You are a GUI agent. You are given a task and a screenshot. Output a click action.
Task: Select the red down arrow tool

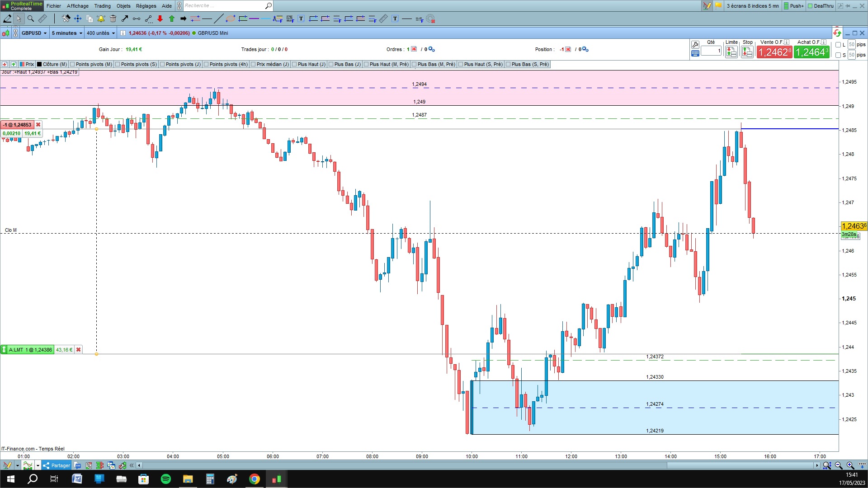(x=160, y=19)
